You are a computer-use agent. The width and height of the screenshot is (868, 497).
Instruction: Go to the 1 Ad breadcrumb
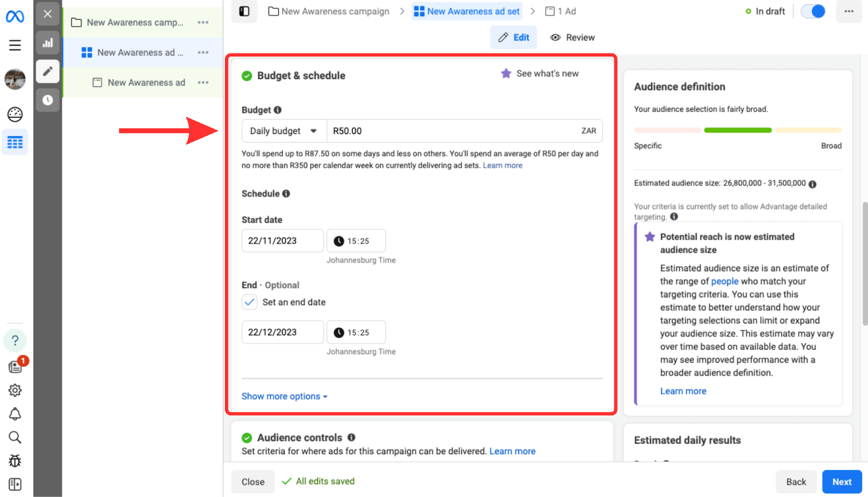coord(560,11)
